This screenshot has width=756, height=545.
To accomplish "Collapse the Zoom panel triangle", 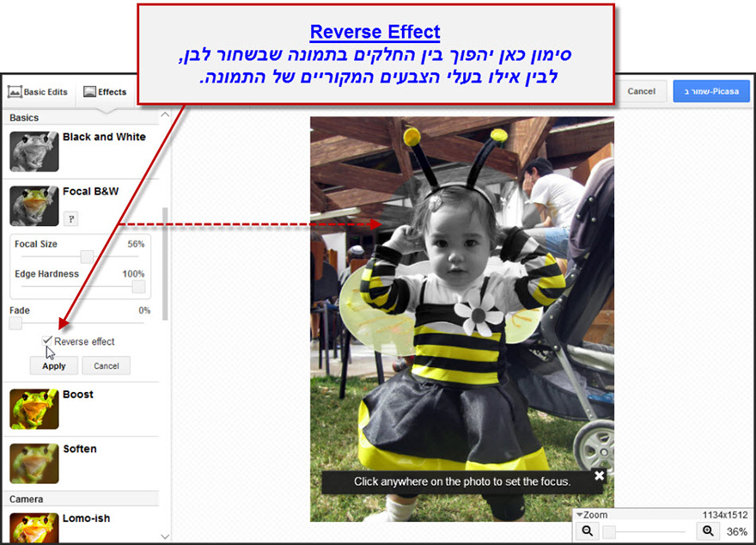I will (x=579, y=515).
